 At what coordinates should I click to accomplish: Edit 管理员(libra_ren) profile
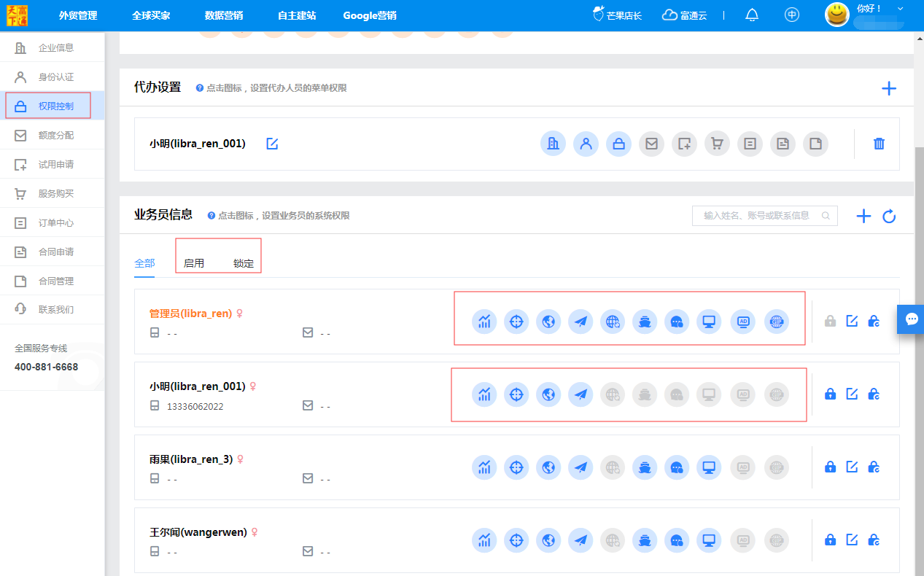pyautogui.click(x=852, y=321)
